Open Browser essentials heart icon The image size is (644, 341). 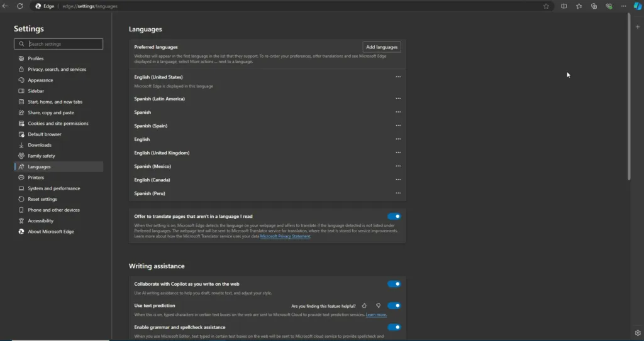coord(609,6)
